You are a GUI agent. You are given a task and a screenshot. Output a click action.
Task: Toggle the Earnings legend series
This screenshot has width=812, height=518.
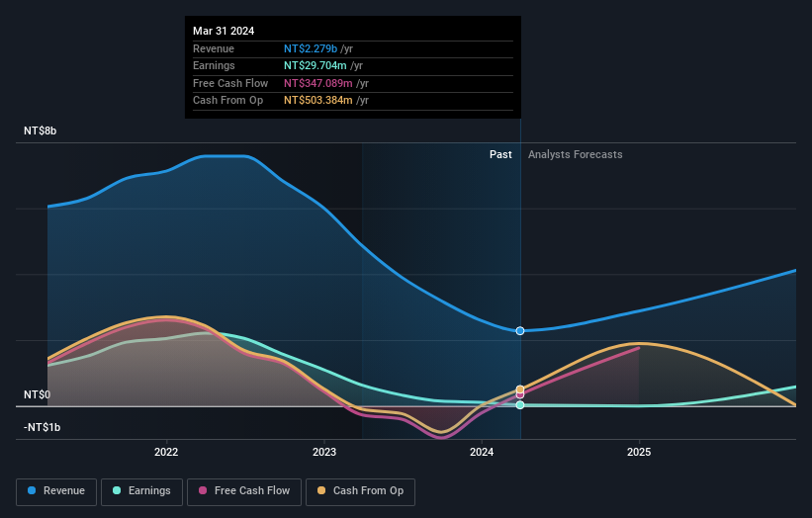[141, 491]
